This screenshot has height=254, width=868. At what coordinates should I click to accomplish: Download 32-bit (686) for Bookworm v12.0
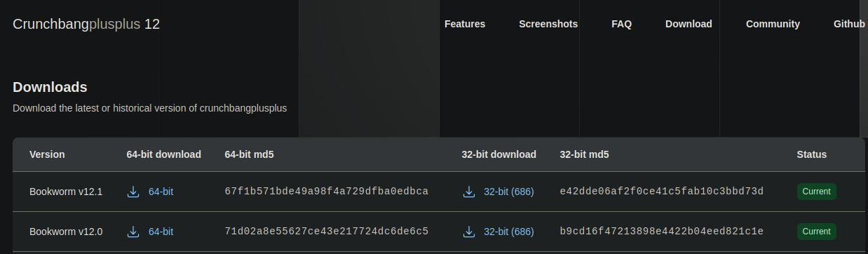coord(509,232)
